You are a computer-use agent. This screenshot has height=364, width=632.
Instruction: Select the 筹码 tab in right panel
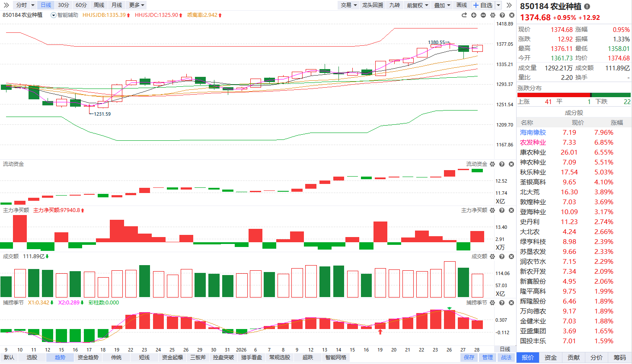tap(619, 358)
